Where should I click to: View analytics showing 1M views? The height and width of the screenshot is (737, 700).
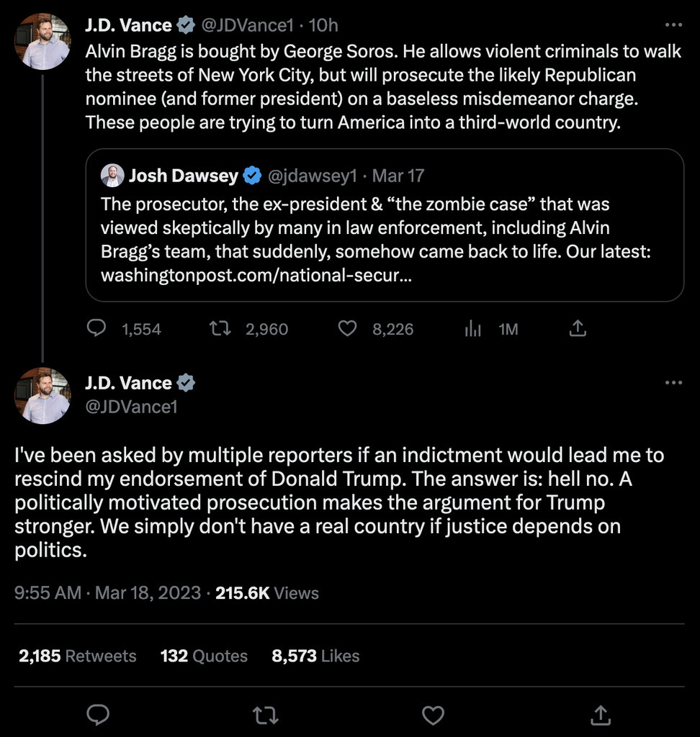473,329
